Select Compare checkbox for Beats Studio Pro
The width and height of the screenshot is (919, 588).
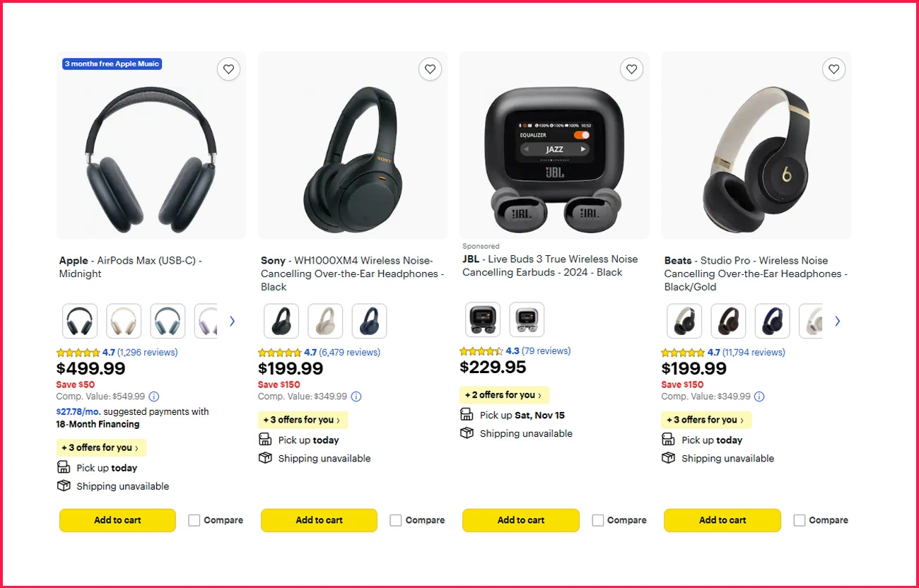[800, 520]
